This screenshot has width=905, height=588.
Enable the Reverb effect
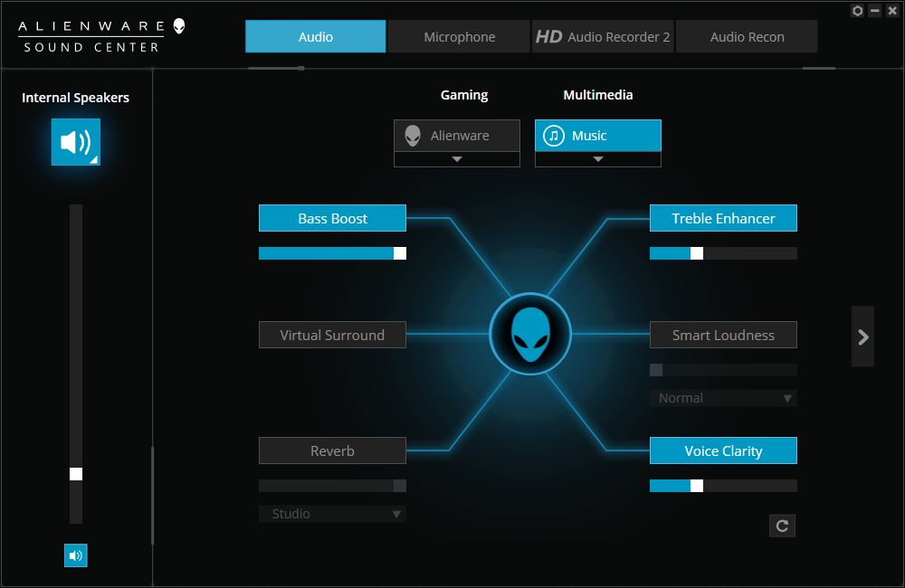click(x=332, y=450)
